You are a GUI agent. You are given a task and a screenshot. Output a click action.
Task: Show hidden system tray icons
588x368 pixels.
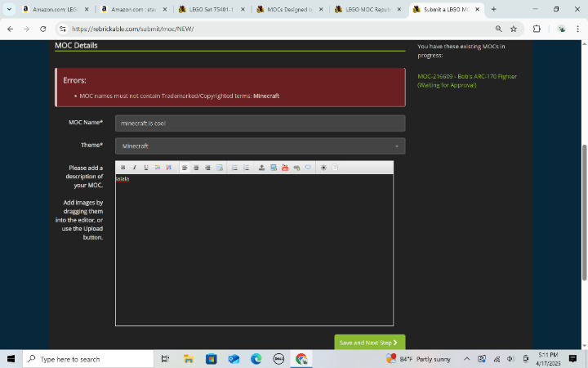point(466,359)
